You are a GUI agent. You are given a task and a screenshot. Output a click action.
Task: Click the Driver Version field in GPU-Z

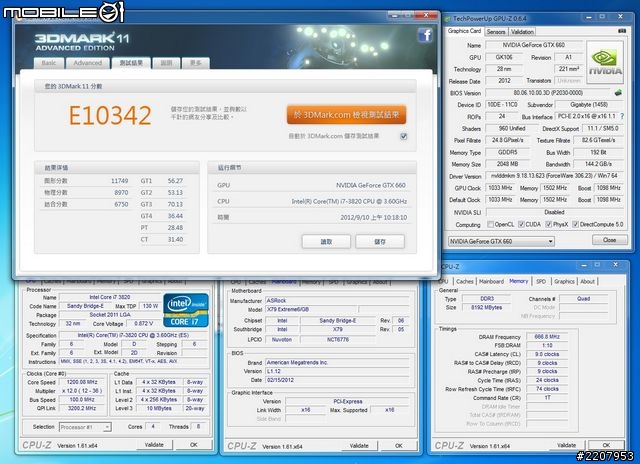554,176
